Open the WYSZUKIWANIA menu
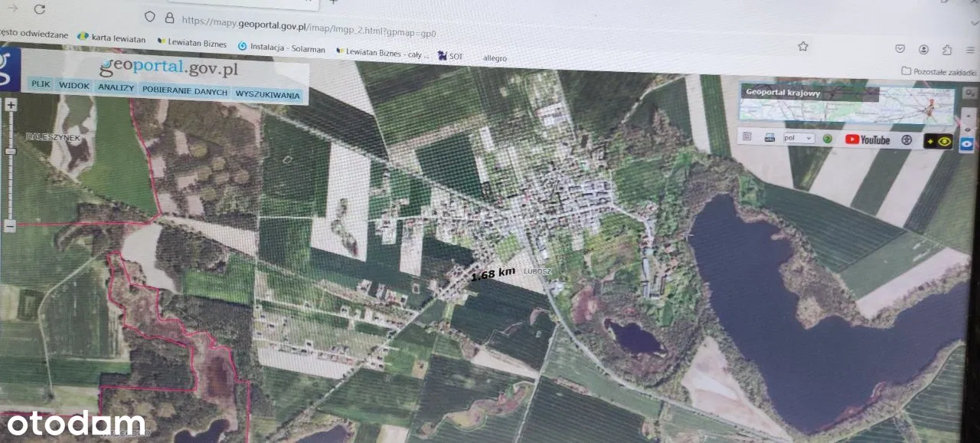This screenshot has height=443, width=980. pos(267,95)
